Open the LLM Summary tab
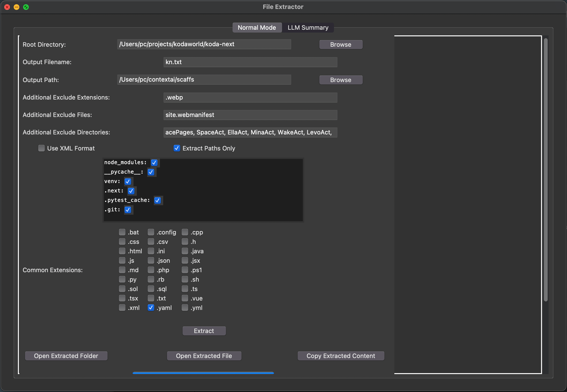This screenshot has height=392, width=567. coord(308,28)
